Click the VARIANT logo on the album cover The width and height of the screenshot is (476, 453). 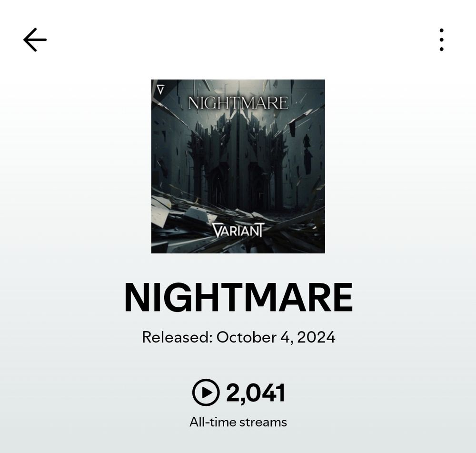tap(238, 230)
